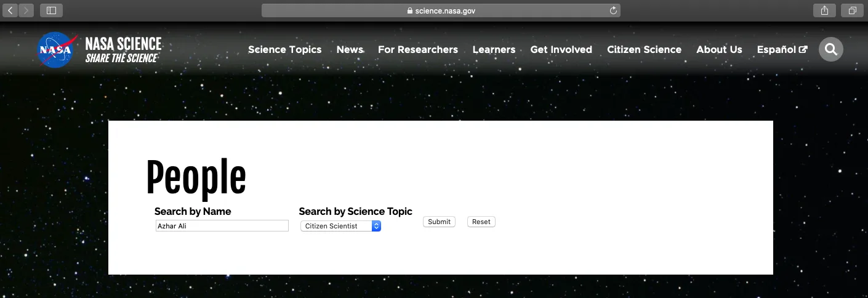
Task: Toggle the Safari sidebar icon
Action: (x=51, y=10)
